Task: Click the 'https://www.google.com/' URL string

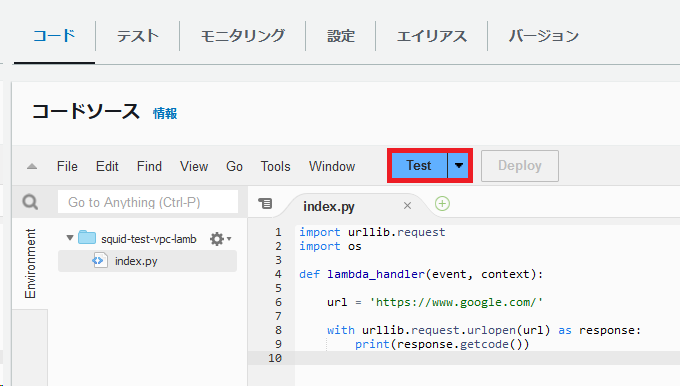Action: [456, 302]
